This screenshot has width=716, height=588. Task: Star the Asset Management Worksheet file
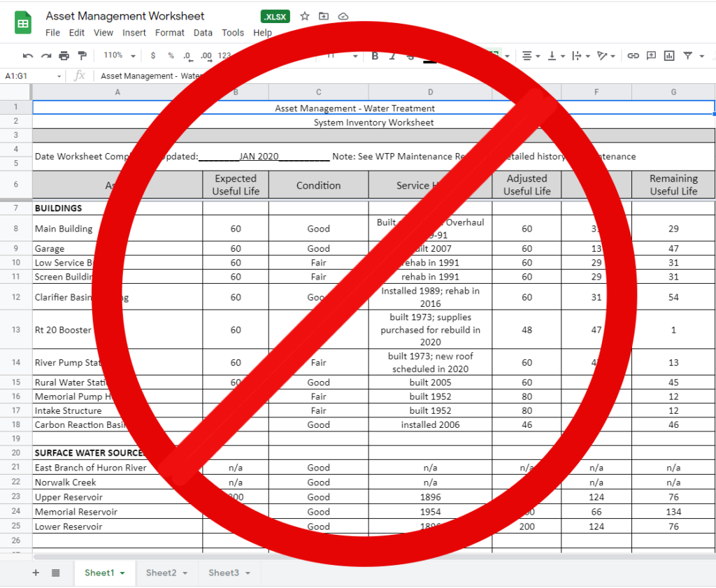click(304, 16)
